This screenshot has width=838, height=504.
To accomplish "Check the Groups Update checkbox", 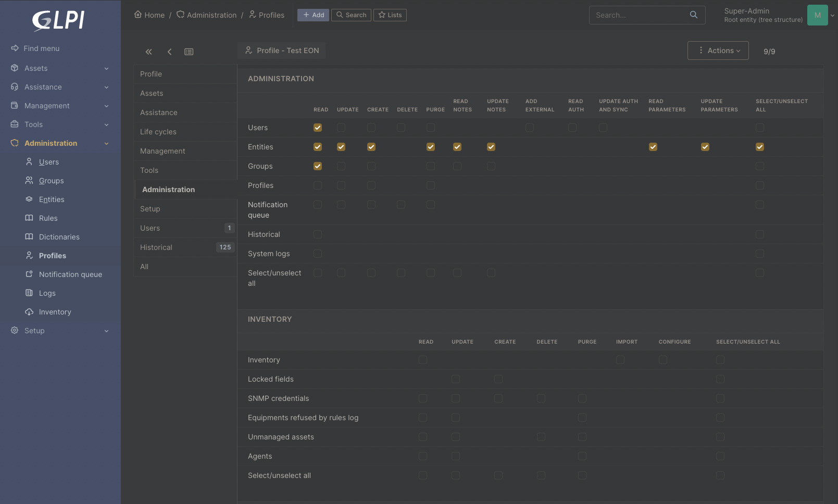I will (341, 166).
